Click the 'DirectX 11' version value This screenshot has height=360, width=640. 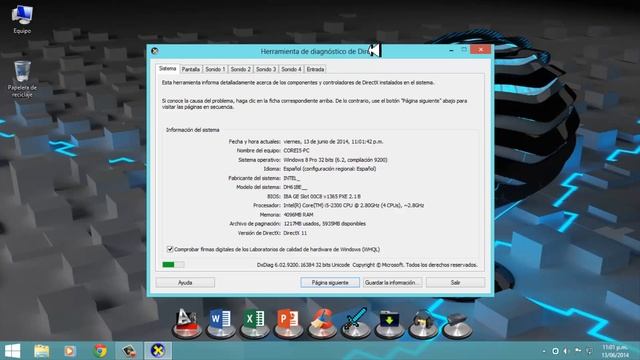[295, 233]
